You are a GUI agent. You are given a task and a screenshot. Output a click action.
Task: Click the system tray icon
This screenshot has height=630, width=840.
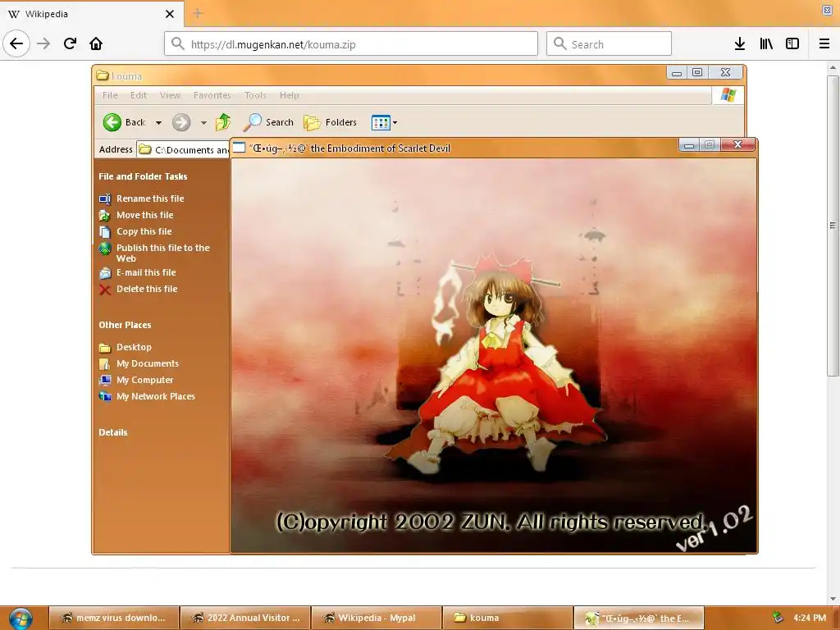point(778,618)
